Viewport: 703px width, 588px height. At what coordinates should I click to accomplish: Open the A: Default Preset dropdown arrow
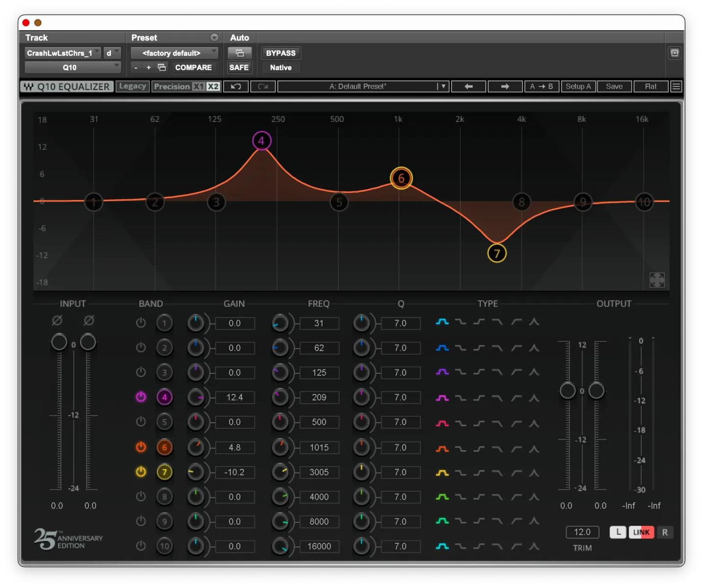click(443, 86)
